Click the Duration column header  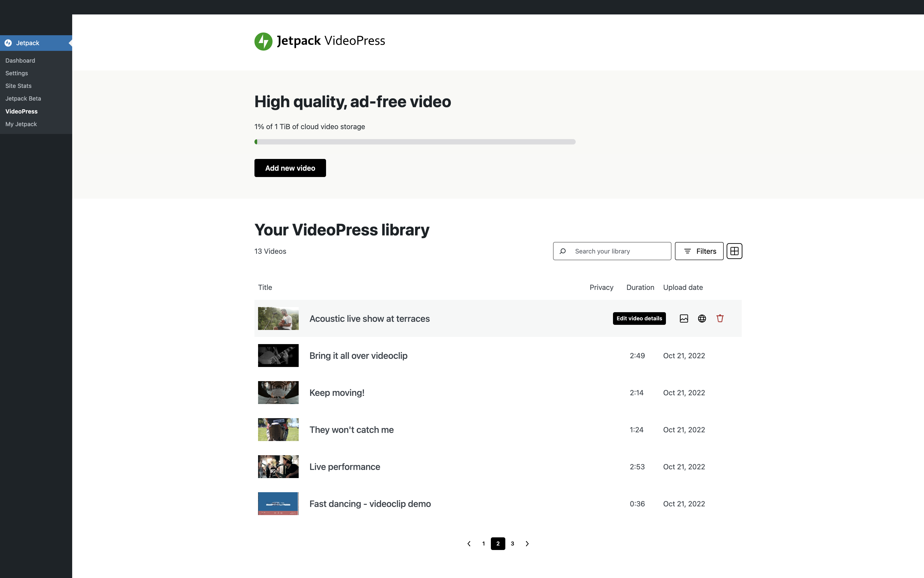coord(640,287)
